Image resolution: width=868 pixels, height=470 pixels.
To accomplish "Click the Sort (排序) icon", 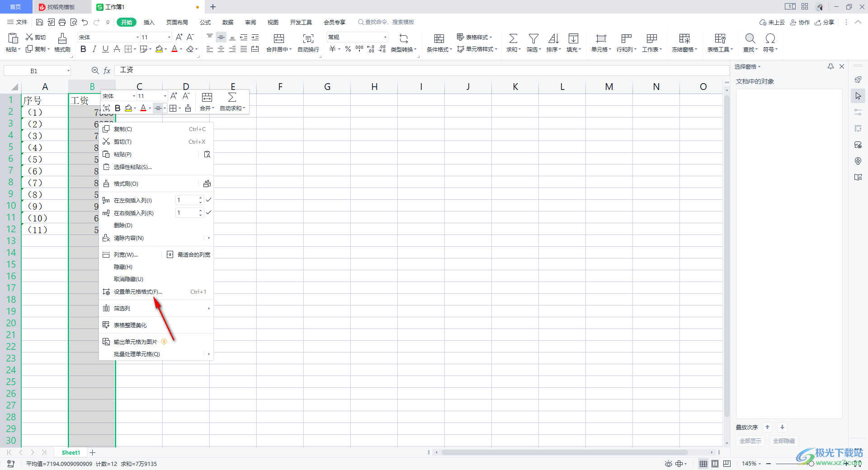I will 553,38.
